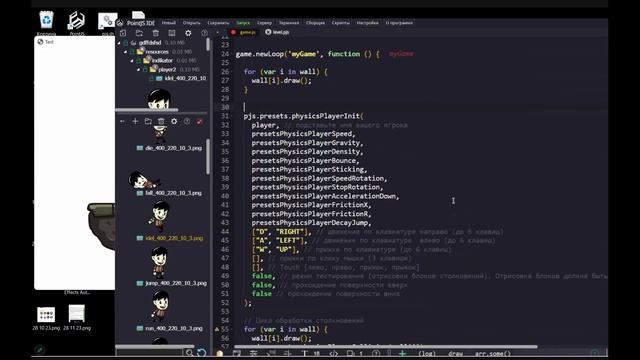
Task: Click the jump sprite thumbnail above jump_400_220_10_3.png
Action: click(x=159, y=262)
